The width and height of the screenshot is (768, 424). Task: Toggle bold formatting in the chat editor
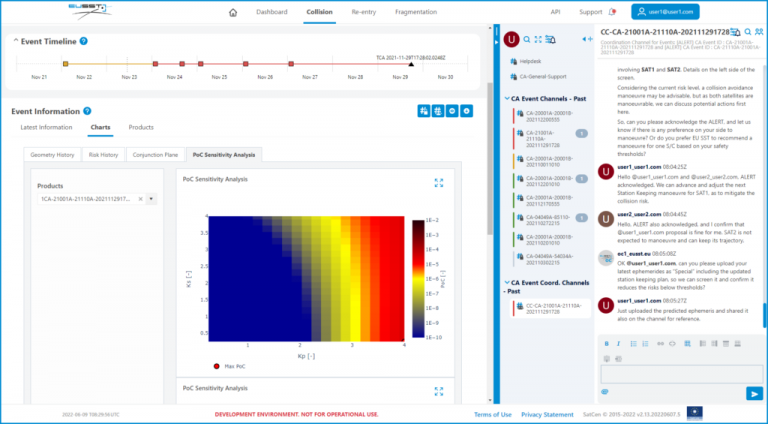(606, 344)
